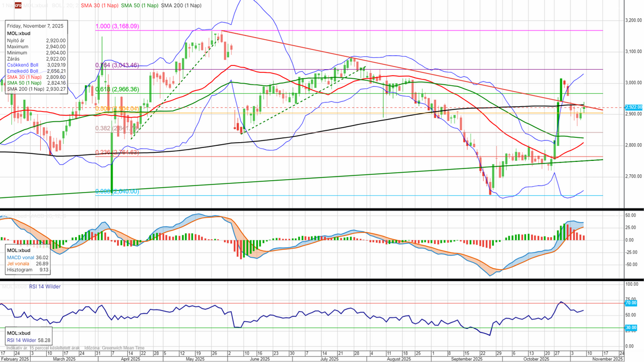
Task: Click the thick divider above the MACD panel
Action: click(322, 209)
